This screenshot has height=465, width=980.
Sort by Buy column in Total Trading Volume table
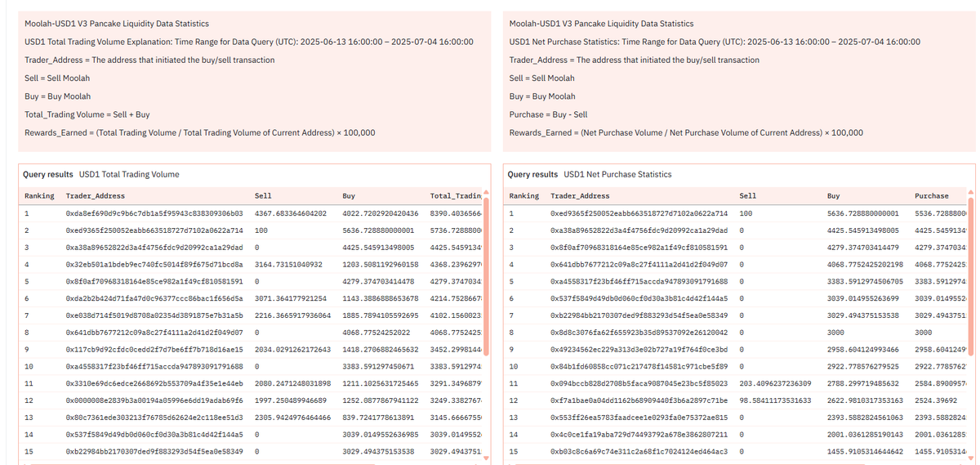(349, 196)
